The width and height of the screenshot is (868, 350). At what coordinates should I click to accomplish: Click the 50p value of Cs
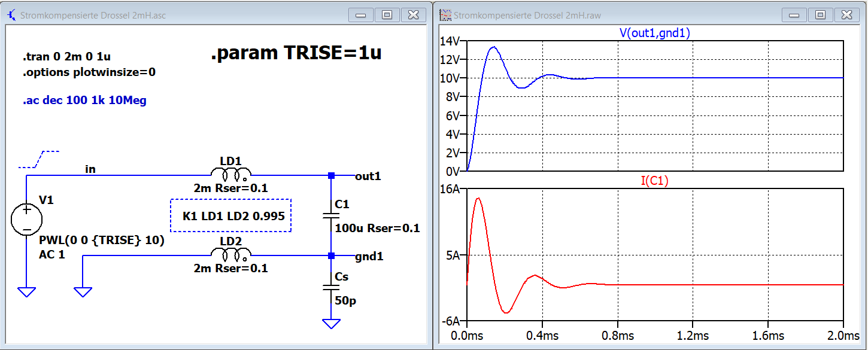click(345, 300)
